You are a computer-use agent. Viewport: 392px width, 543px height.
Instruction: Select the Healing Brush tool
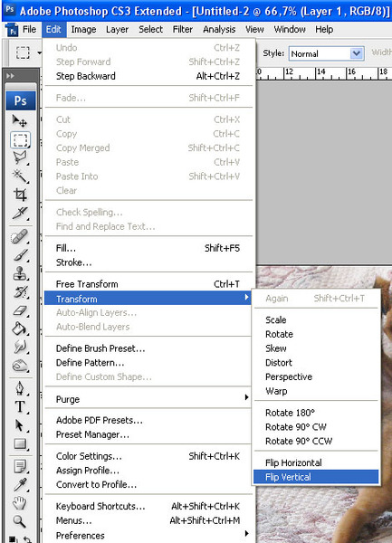(20, 237)
